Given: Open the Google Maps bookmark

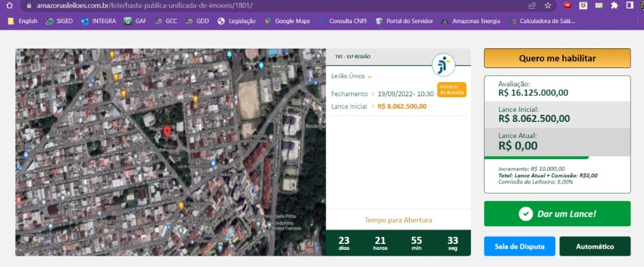Looking at the screenshot, I should tap(287, 21).
